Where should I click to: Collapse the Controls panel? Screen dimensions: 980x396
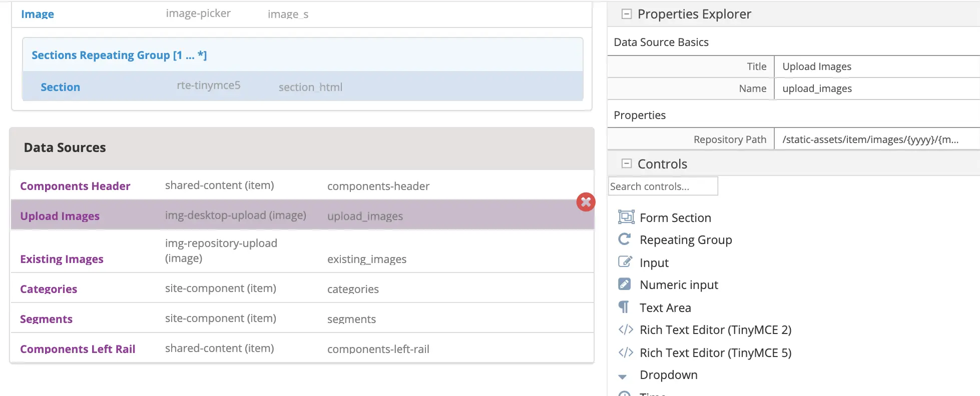(x=626, y=163)
